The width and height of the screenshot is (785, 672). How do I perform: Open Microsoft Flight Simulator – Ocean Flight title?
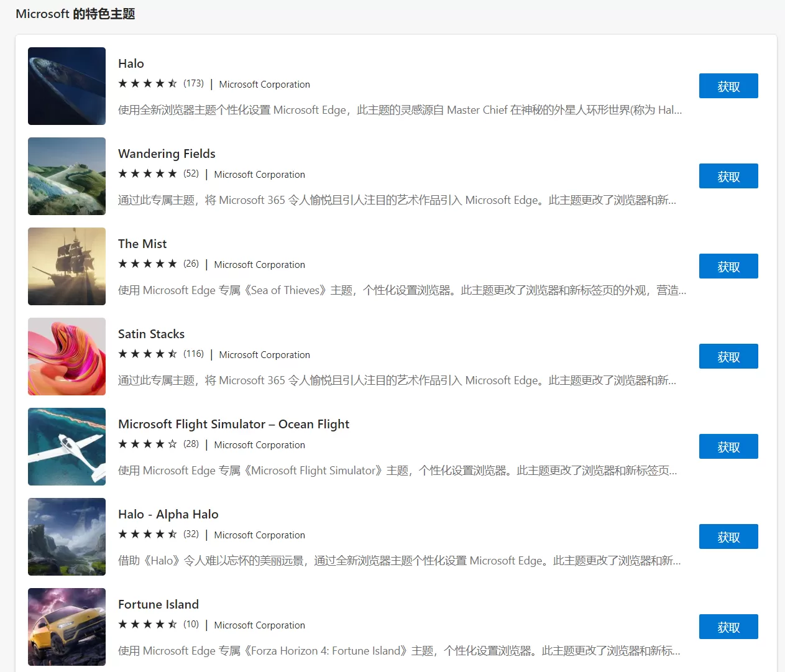(234, 424)
